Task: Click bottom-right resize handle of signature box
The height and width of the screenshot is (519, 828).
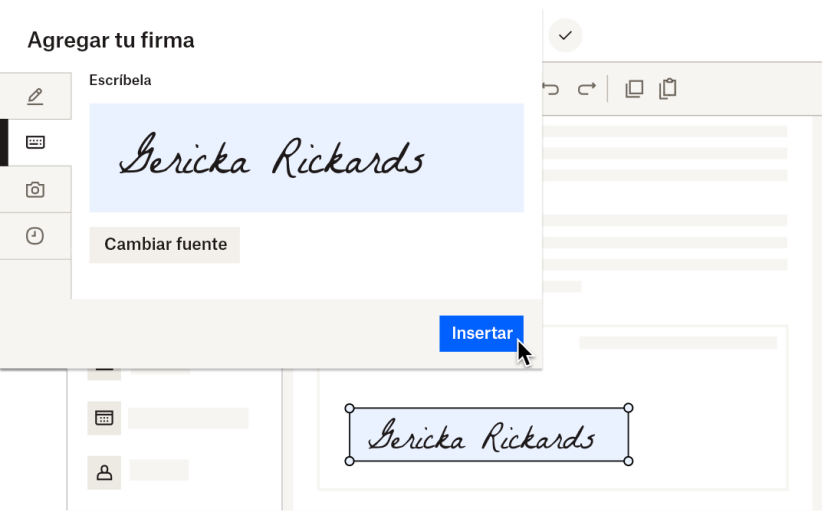Action: [x=628, y=461]
